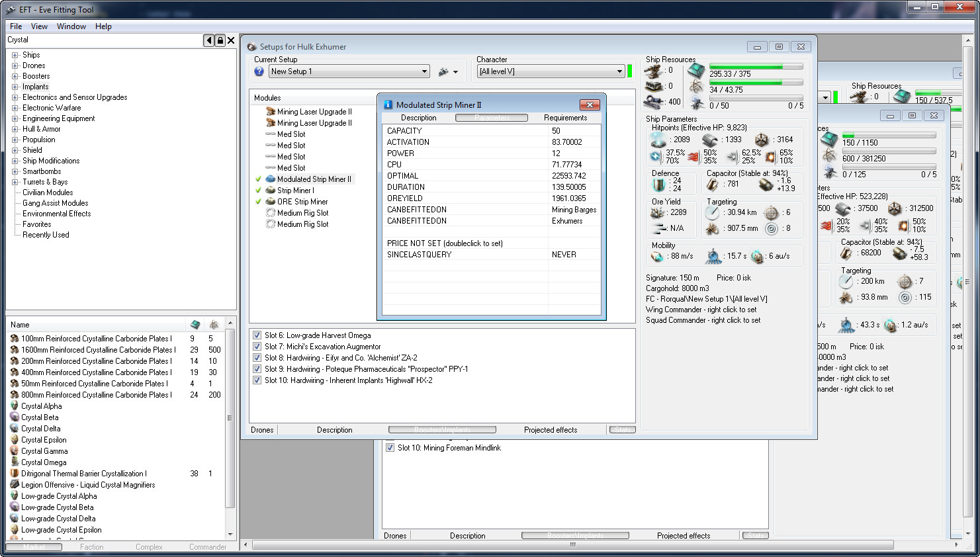The width and height of the screenshot is (980, 557).
Task: Click the shield hitpoints icon under Hitpoints
Action: coord(658,140)
